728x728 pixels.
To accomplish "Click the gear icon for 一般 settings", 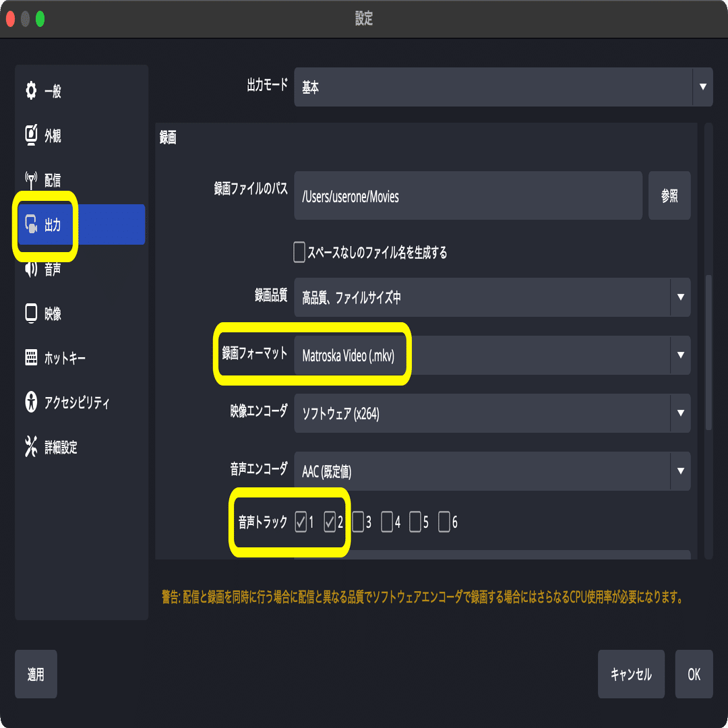I will (x=30, y=90).
